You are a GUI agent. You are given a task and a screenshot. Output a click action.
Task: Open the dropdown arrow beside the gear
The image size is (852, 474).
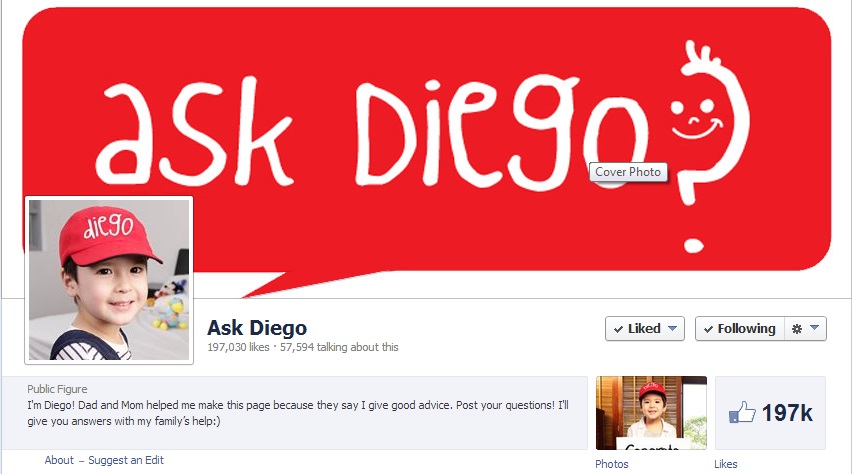pos(814,328)
